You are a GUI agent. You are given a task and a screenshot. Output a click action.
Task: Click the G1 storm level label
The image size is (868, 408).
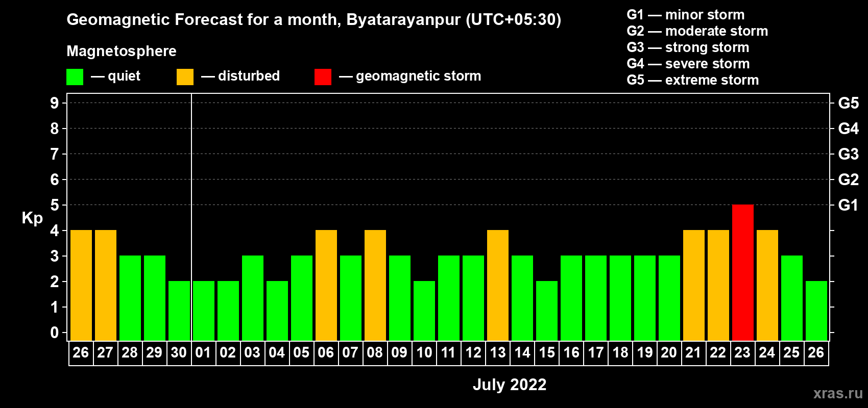848,205
